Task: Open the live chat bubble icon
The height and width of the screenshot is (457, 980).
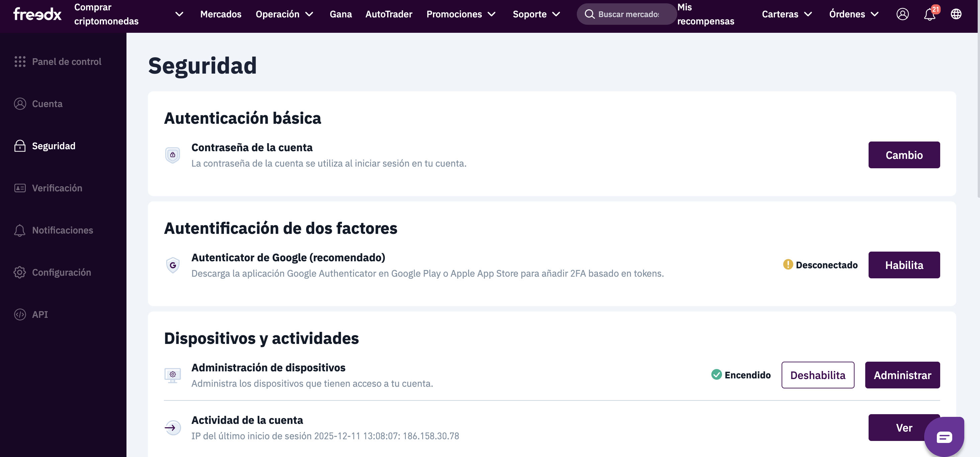Action: (x=944, y=437)
